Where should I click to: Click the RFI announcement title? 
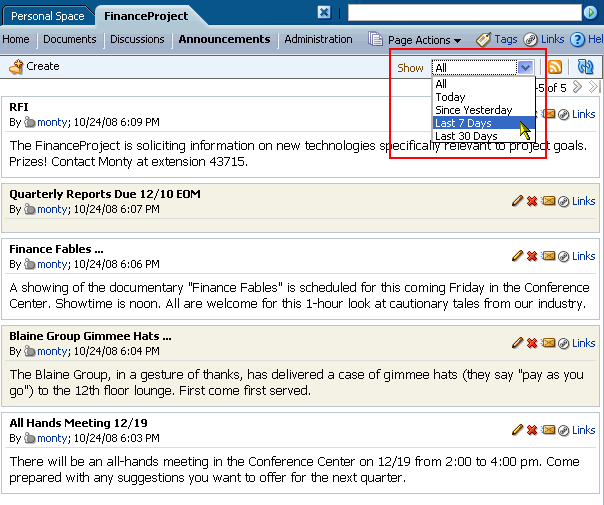19,107
